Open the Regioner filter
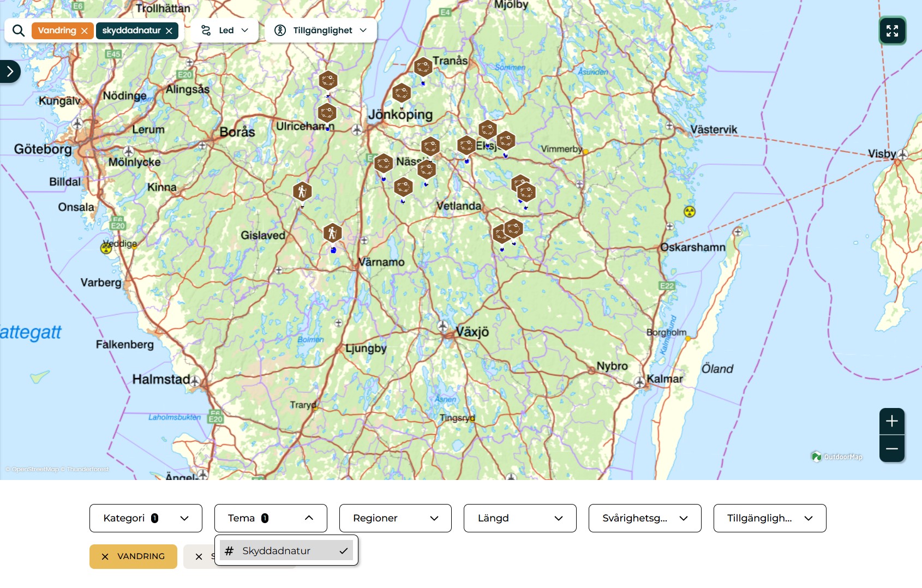The height and width of the screenshot is (588, 922). [396, 518]
